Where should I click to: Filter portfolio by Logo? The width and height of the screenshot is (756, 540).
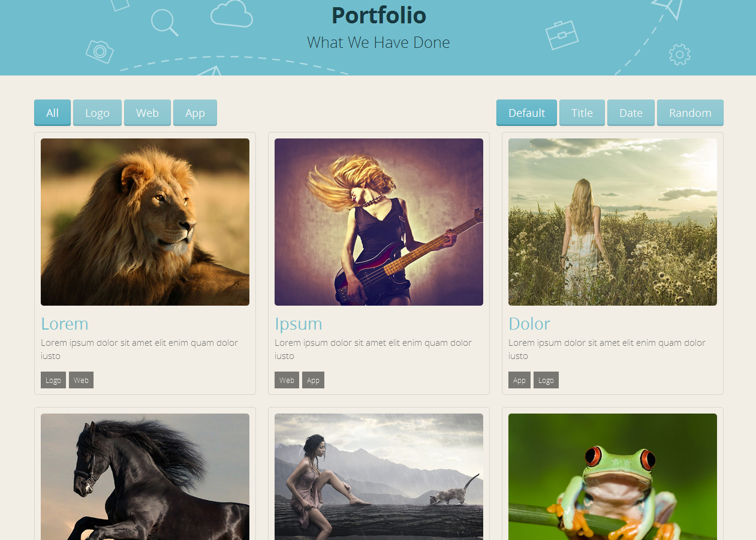click(97, 113)
